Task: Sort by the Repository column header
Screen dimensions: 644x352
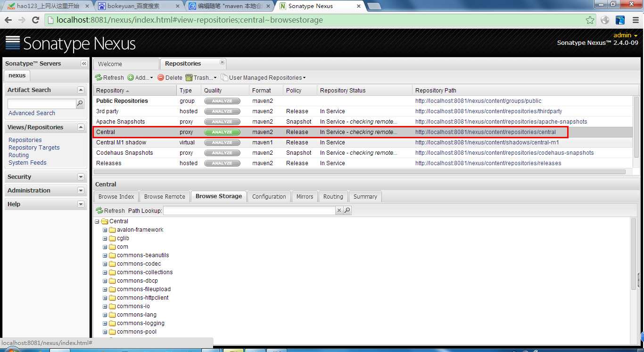Action: click(x=135, y=91)
